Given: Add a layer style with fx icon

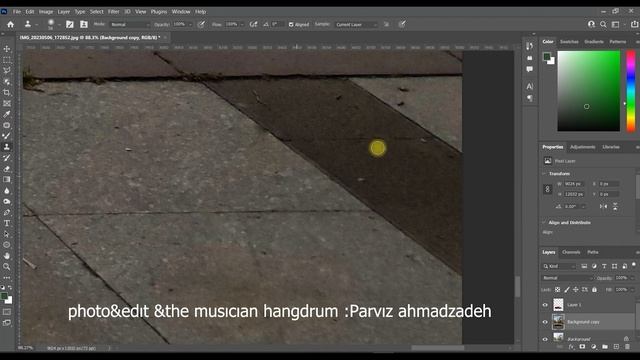Looking at the screenshot, I should [x=571, y=347].
